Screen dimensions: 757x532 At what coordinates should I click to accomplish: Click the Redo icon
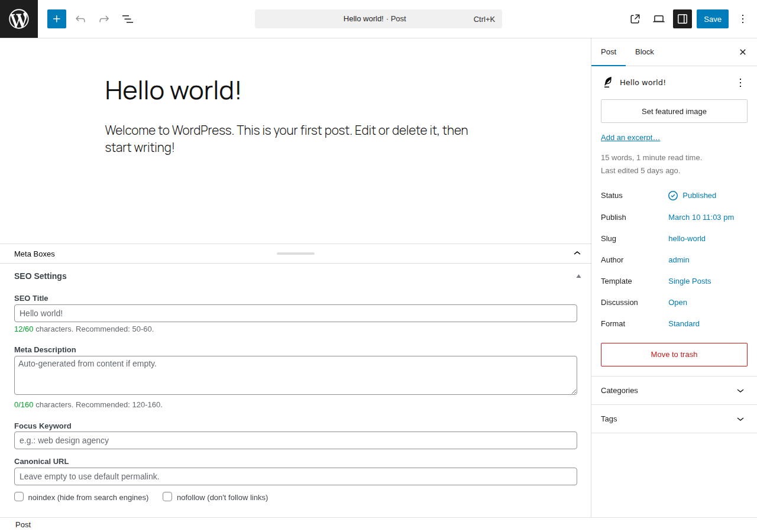pos(103,18)
